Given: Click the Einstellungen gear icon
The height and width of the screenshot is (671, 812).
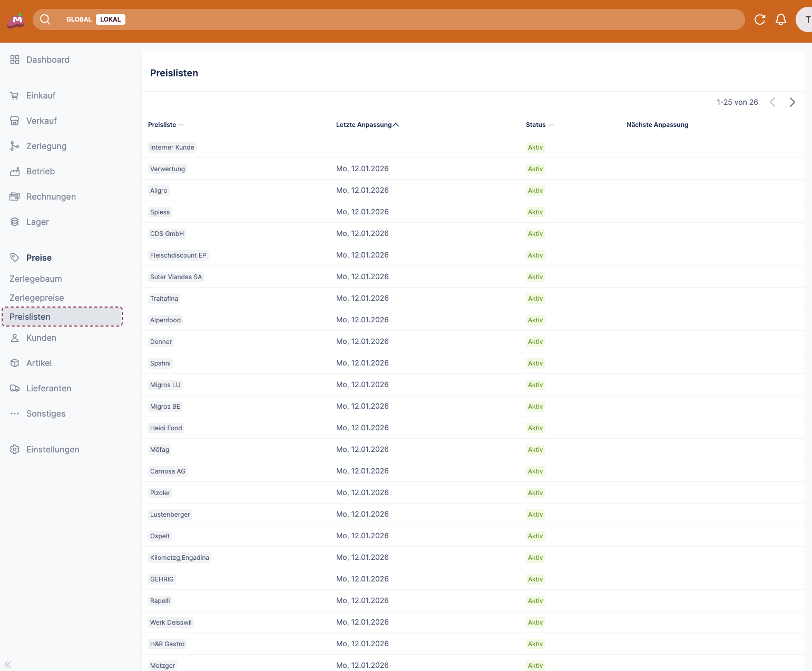Looking at the screenshot, I should tap(15, 449).
